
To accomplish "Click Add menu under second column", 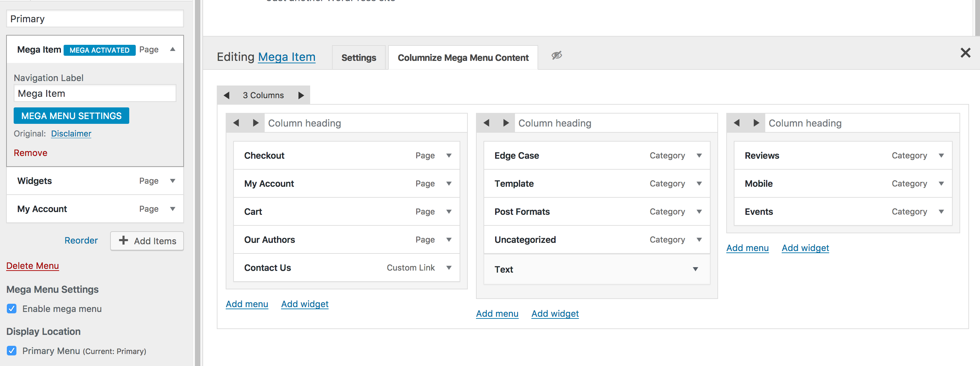I will pyautogui.click(x=497, y=314).
